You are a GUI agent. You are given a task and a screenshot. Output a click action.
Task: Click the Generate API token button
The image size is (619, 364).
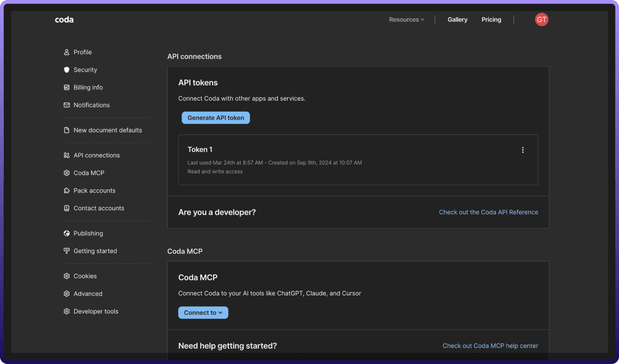[x=216, y=118]
